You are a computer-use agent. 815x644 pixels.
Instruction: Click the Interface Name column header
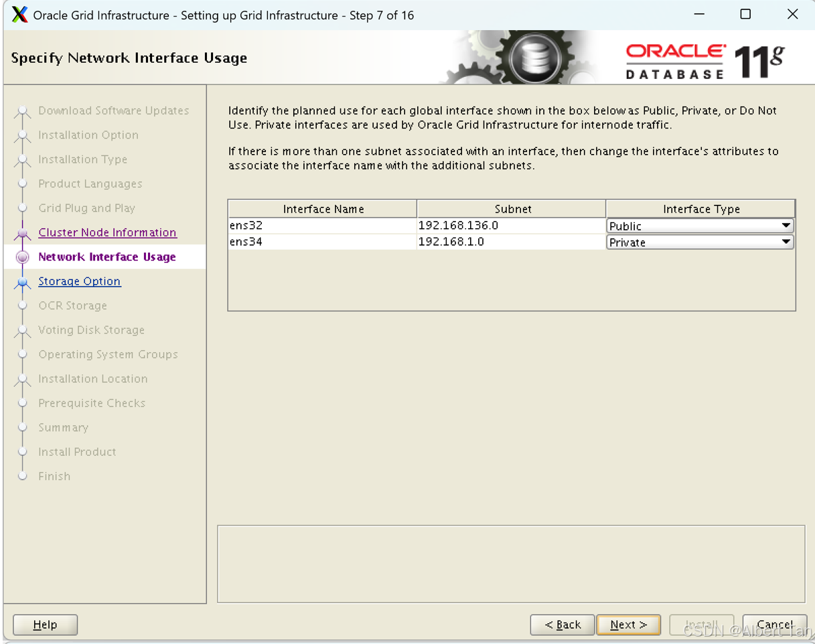coord(323,209)
